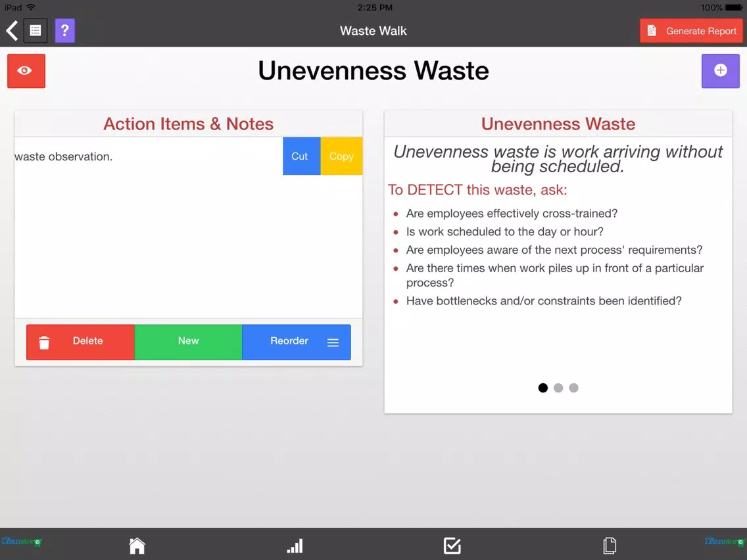
Task: Open the purple question mark help
Action: (x=65, y=31)
